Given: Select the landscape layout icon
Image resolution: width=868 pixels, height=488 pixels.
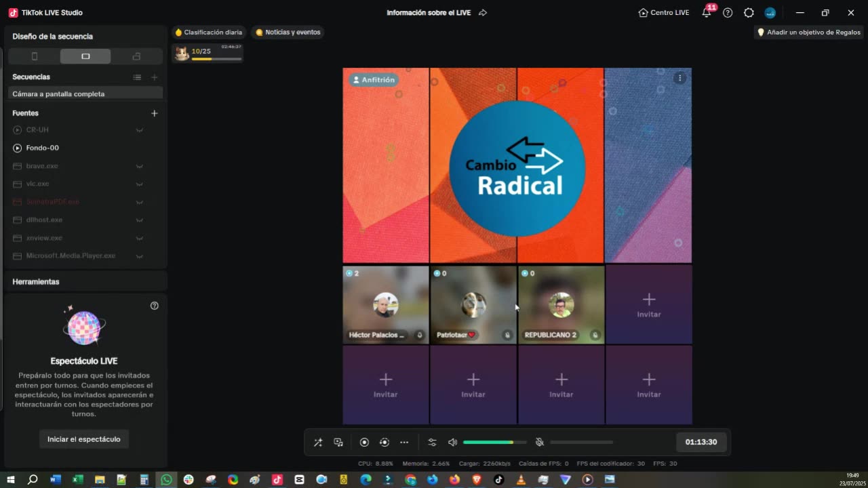Looking at the screenshot, I should click(85, 56).
